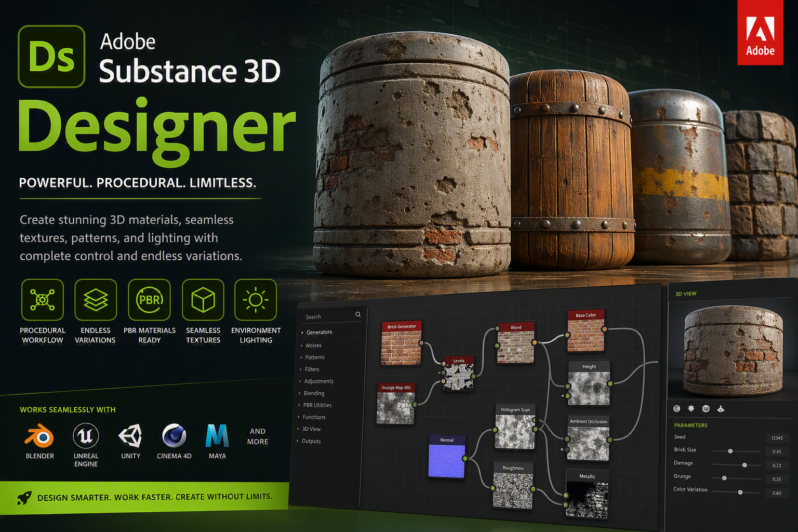Select the Endless Variations layers icon
Screen dimensions: 798x532
[96, 300]
